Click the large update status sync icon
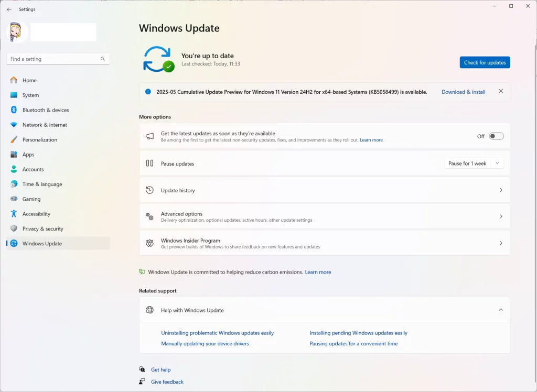Image resolution: width=537 pixels, height=392 pixels. (x=158, y=59)
